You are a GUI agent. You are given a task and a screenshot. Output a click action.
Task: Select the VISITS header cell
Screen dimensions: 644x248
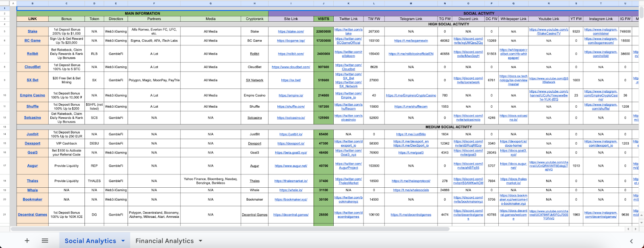(x=324, y=19)
